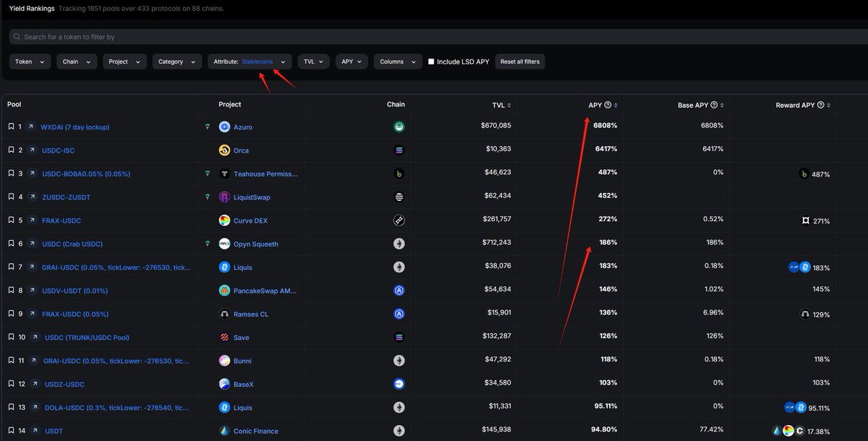Click the arrow link icon beside USDT pool

(33, 431)
